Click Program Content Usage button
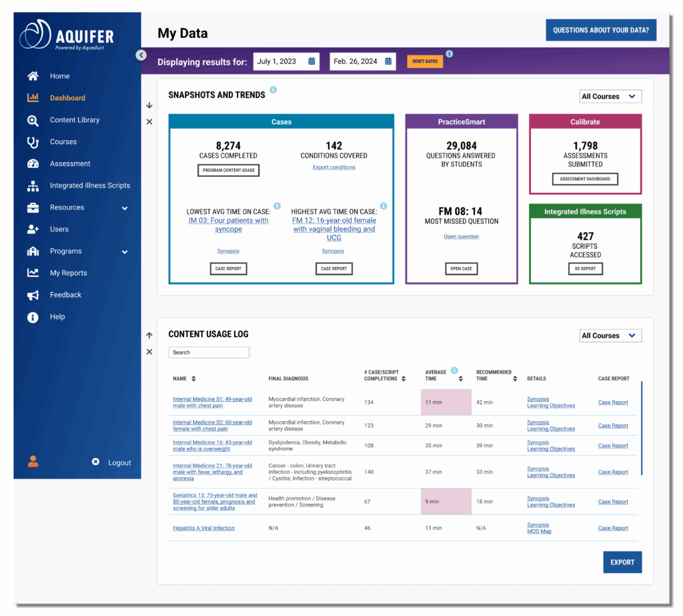 (229, 170)
